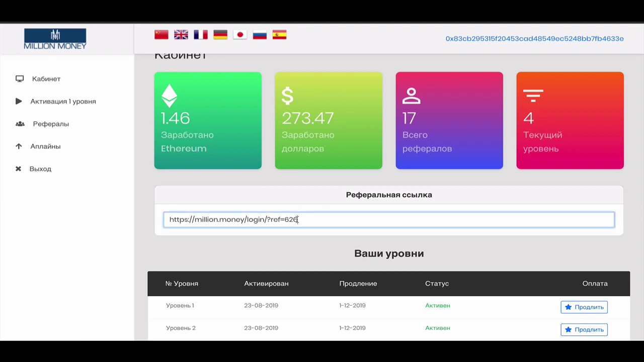
Task: Click the filter icon on current level card
Action: click(x=533, y=96)
